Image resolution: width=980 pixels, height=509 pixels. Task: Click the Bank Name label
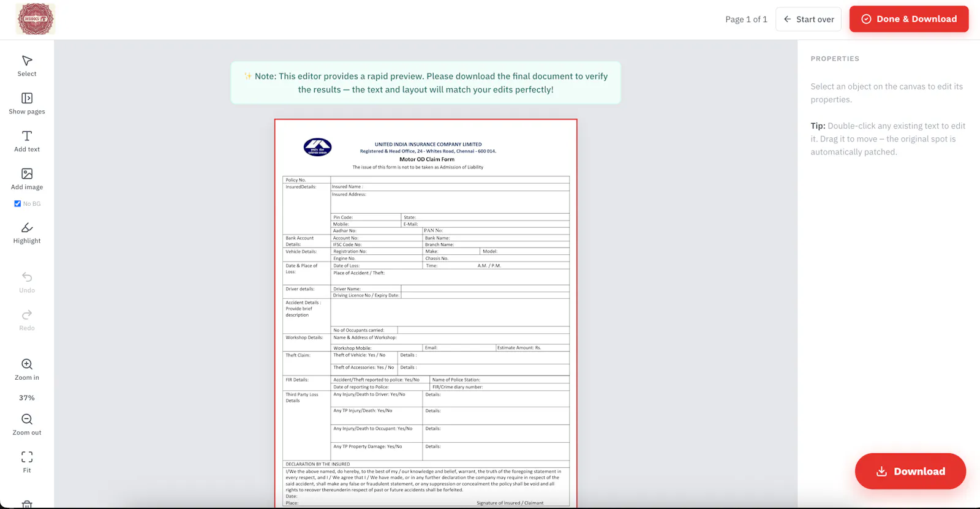(x=437, y=238)
